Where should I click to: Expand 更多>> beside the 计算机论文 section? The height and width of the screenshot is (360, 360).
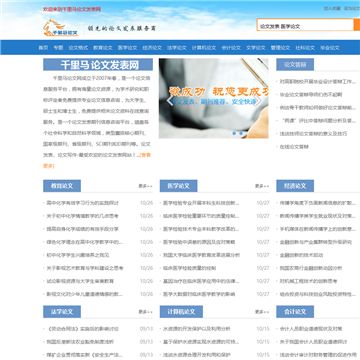262,312
